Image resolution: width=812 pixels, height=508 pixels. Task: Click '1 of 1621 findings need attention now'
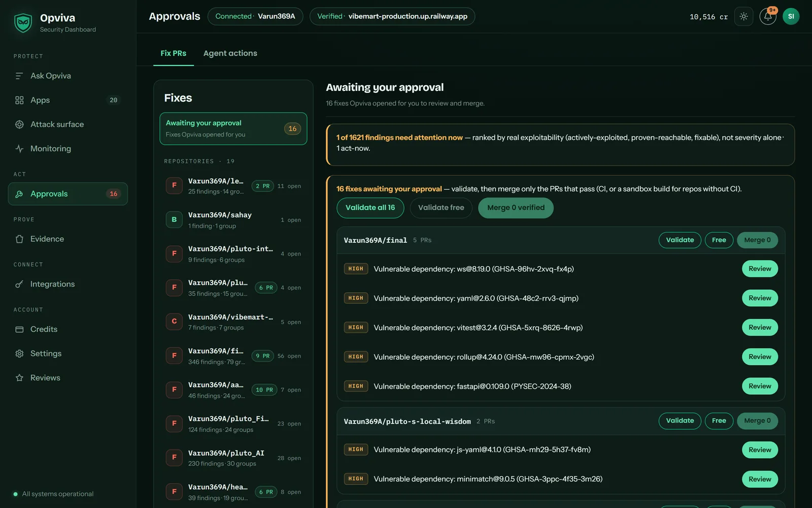(399, 138)
